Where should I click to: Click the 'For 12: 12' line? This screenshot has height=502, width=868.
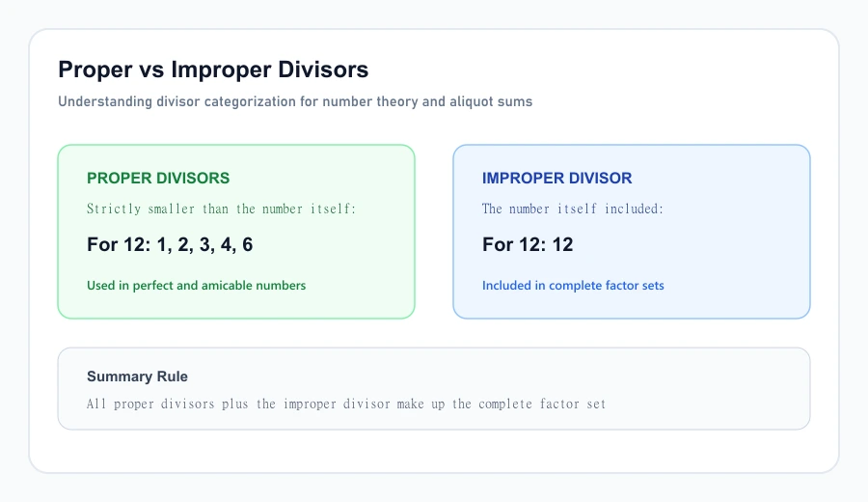pos(528,244)
